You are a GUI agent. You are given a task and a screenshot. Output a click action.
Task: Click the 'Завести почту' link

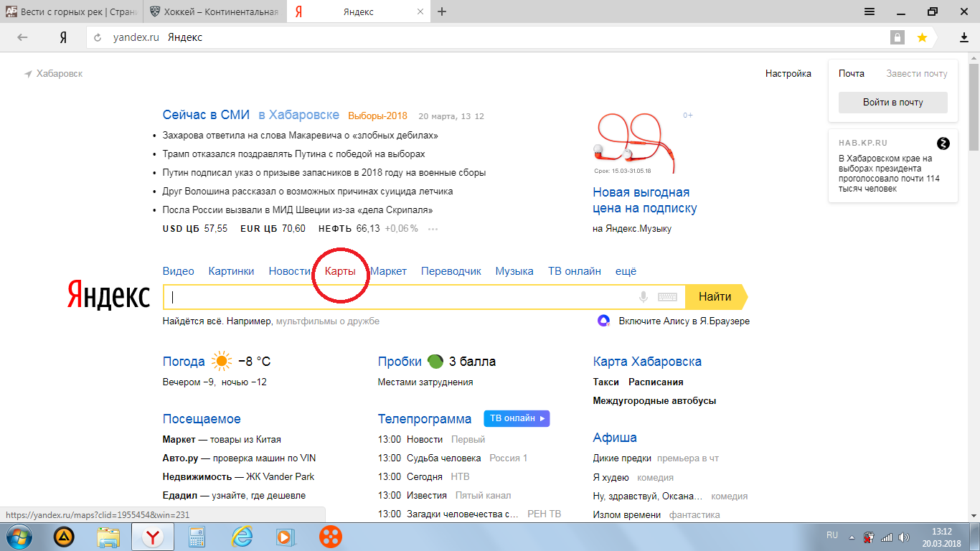pos(917,74)
